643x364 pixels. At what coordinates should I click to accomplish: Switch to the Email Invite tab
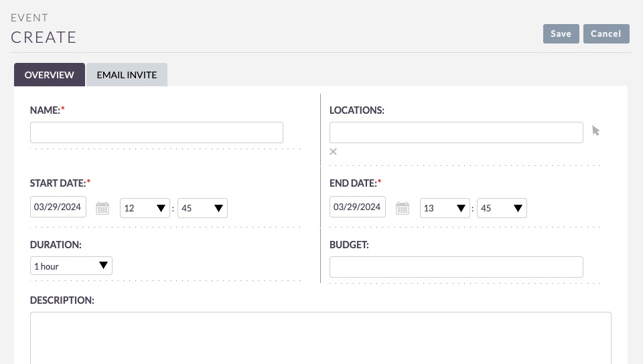(127, 74)
